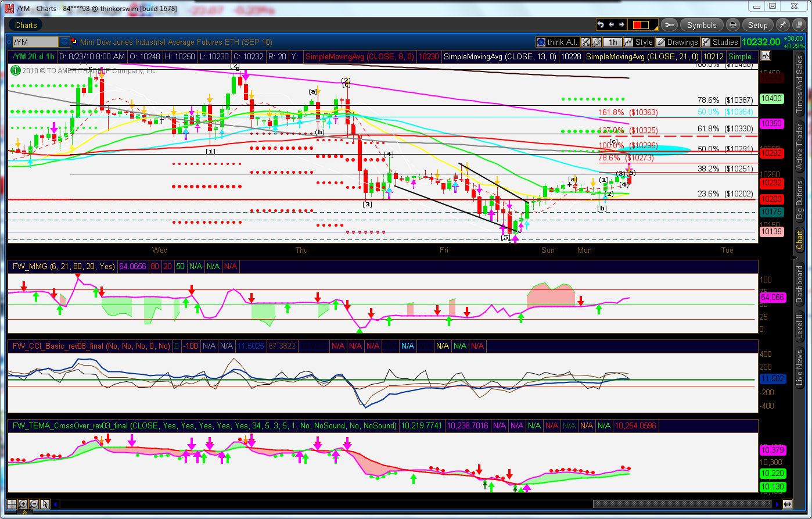This screenshot has height=519, width=812.
Task: Expand the /YM symbol dropdown arrow
Action: (x=64, y=42)
